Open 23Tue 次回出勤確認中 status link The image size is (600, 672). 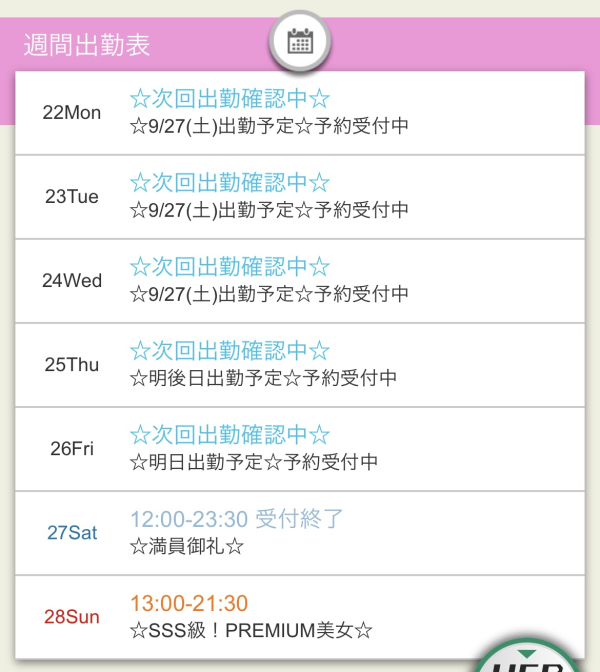[x=230, y=182]
